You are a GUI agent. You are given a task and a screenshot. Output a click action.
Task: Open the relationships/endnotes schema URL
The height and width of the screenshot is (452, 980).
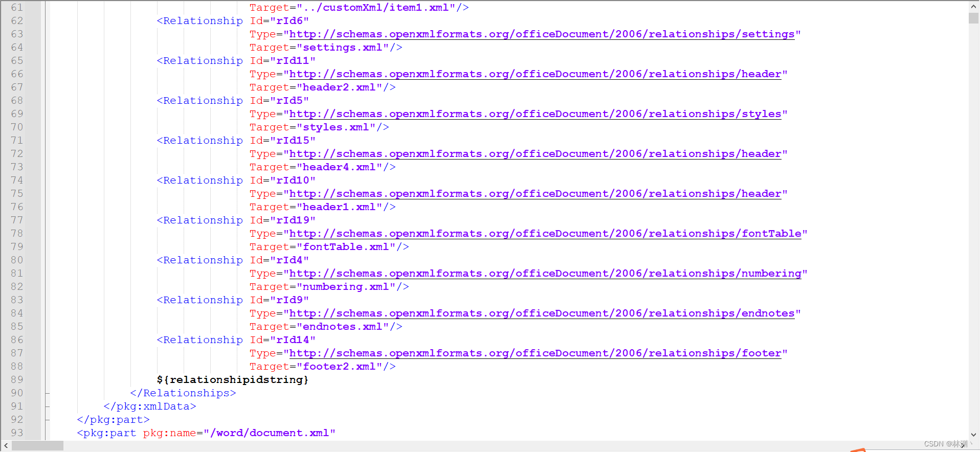pyautogui.click(x=542, y=313)
